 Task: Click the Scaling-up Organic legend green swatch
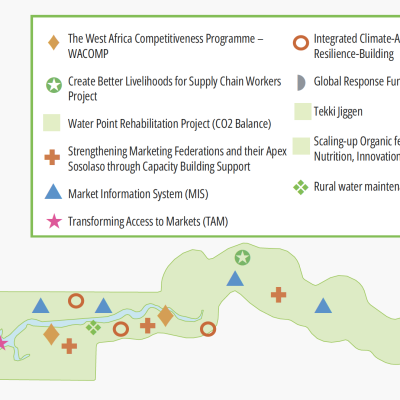click(301, 146)
